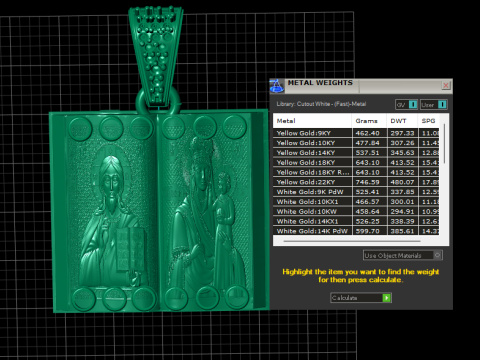Image resolution: width=480 pixels, height=360 pixels.
Task: Select the White Gold:14KX1 row
Action: [x=356, y=221]
